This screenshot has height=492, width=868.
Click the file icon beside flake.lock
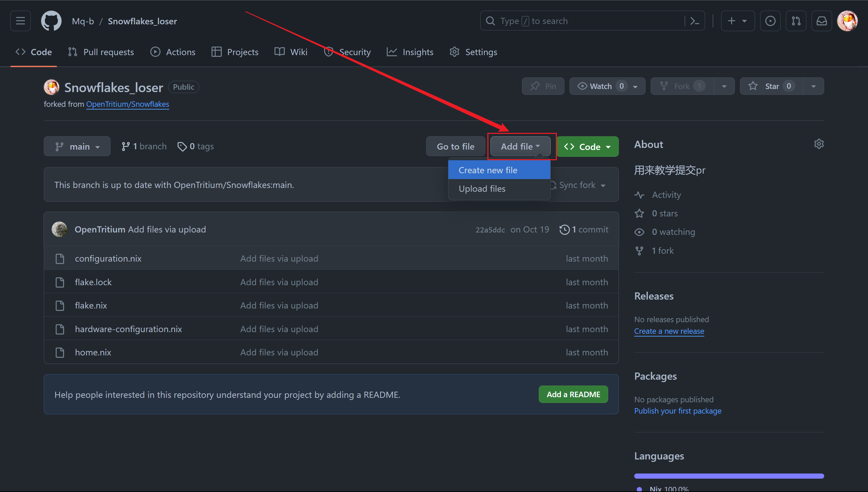click(x=60, y=282)
